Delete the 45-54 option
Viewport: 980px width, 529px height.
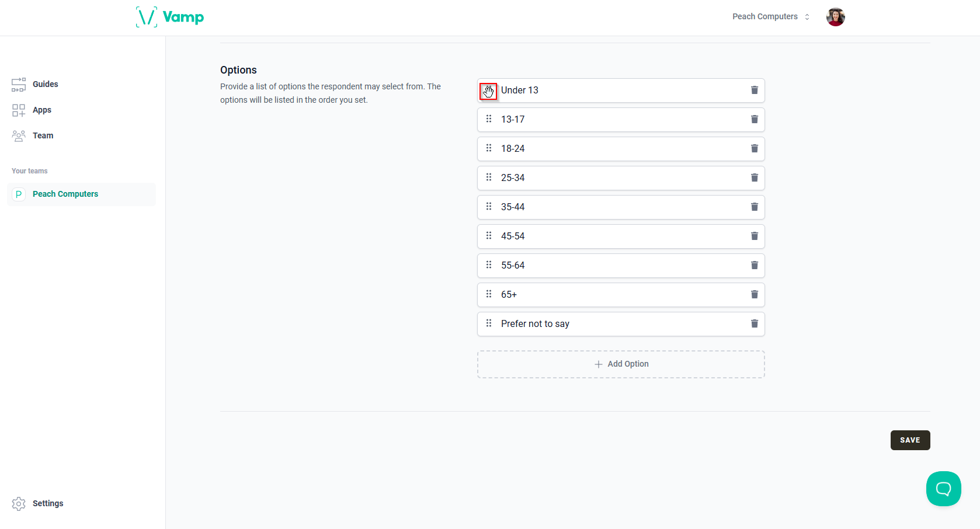(x=755, y=236)
